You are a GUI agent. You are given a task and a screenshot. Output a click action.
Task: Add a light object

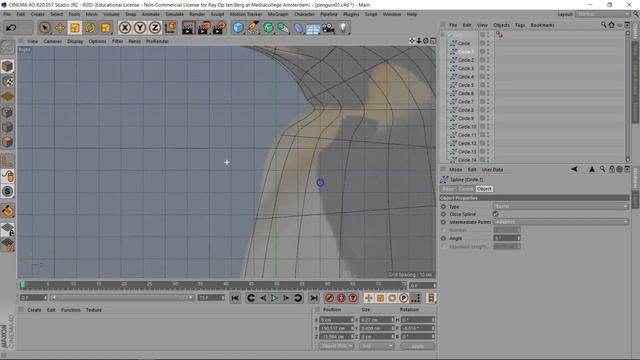[x=343, y=28]
